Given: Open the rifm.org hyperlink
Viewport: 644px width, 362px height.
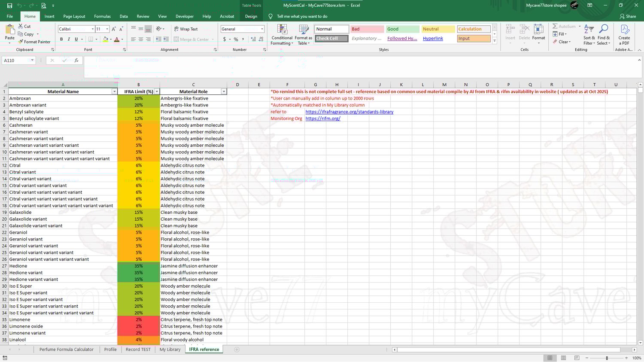Looking at the screenshot, I should [x=323, y=119].
